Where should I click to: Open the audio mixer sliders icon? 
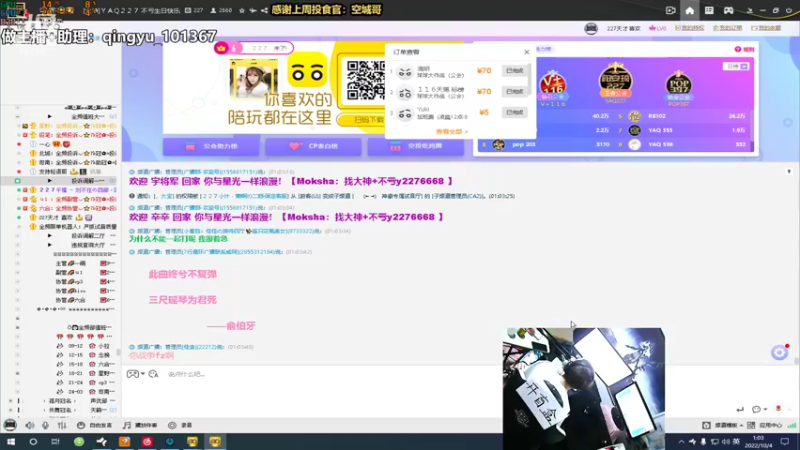[62, 425]
